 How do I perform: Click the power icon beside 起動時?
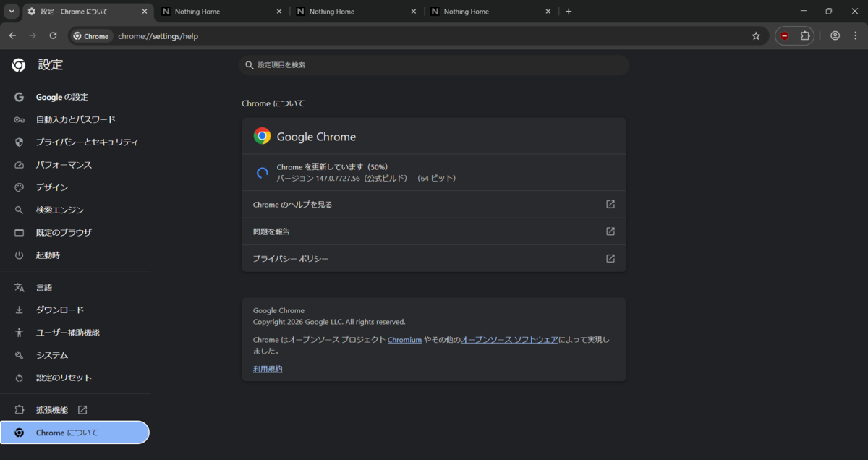click(20, 255)
